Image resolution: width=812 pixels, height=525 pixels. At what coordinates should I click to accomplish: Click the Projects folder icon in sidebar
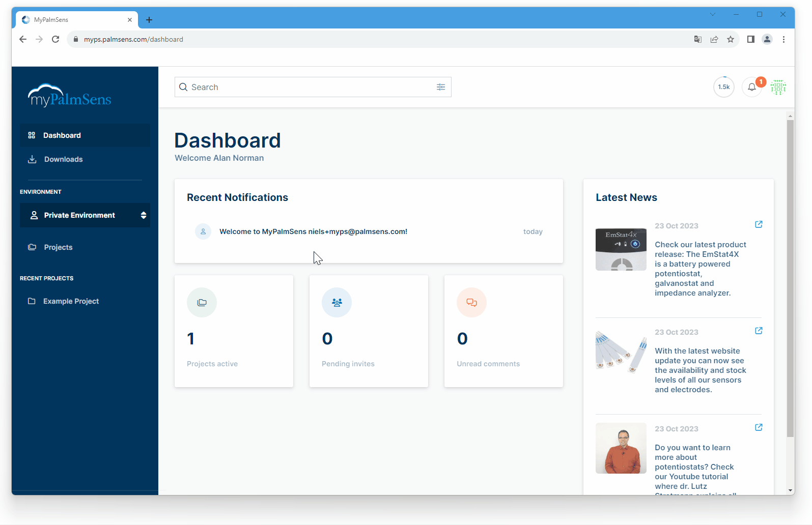[x=32, y=247]
